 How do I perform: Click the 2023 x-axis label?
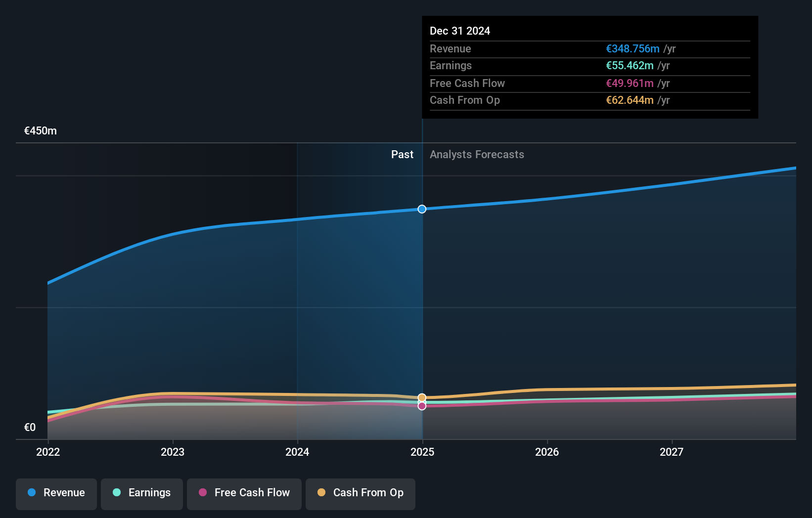173,452
